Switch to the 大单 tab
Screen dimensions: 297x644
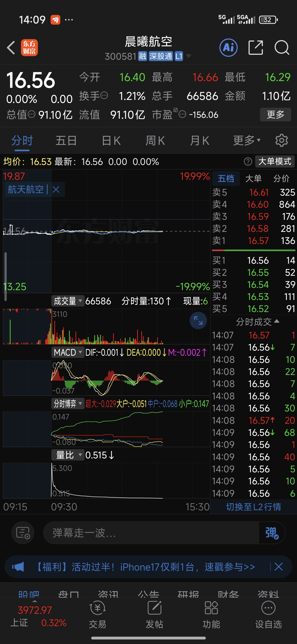[x=254, y=178]
